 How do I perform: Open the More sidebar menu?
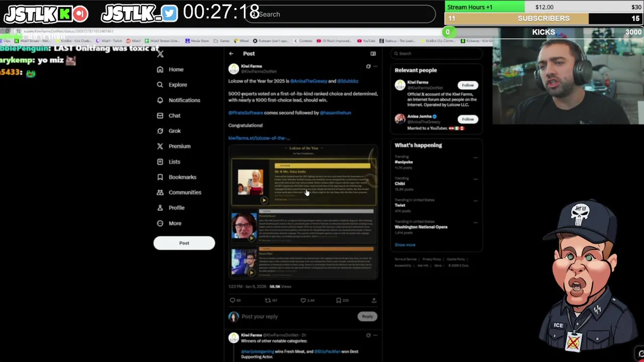pyautogui.click(x=169, y=223)
